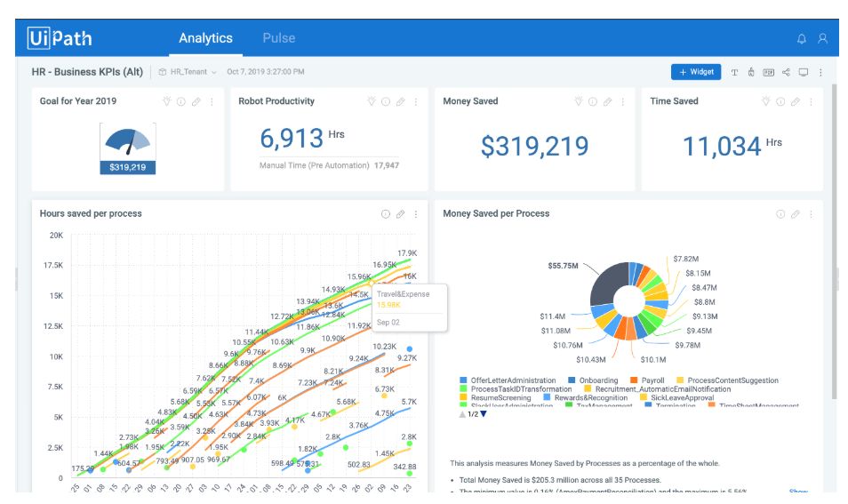Open Goal for Year 2019 widget options menu
This screenshot has height=504, width=848.
(212, 101)
